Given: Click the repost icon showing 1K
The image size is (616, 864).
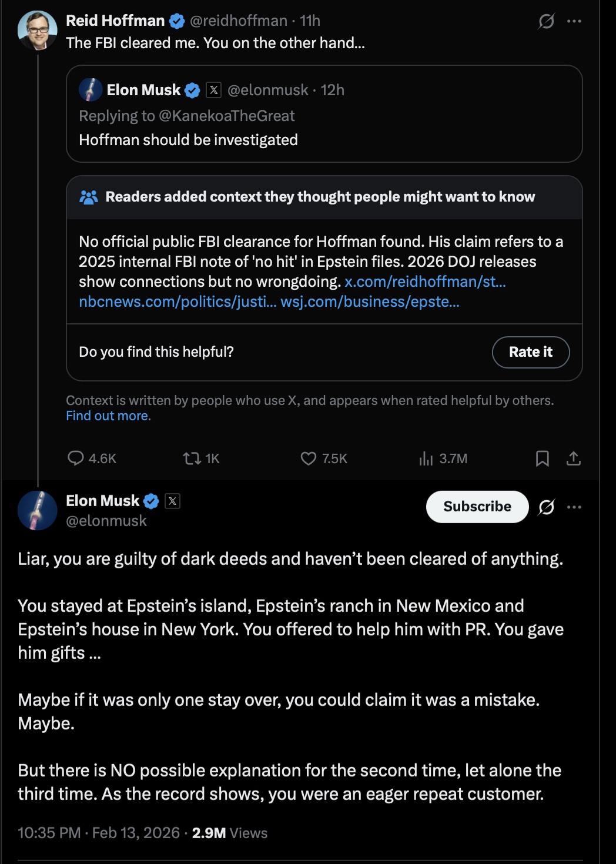Looking at the screenshot, I should tap(192, 458).
